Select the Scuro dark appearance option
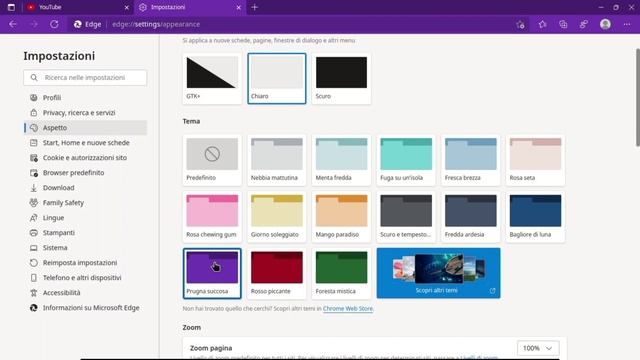The image size is (640, 360). point(341,78)
